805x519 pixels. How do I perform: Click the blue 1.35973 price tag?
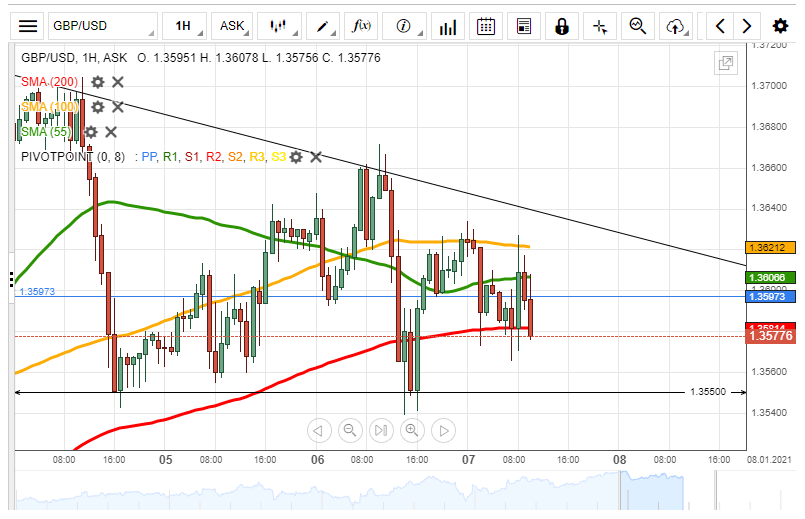[x=770, y=296]
